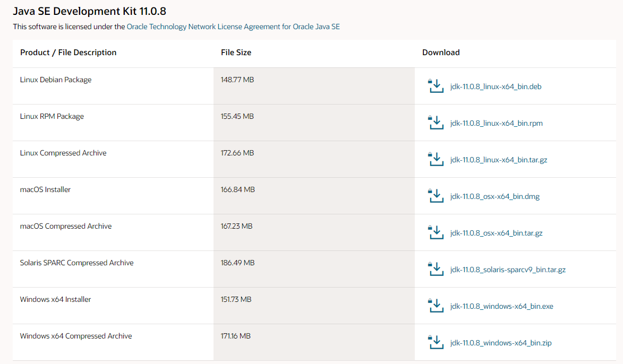The image size is (623, 364).
Task: Select the Solaris SPARC Compressed Archive label
Action: (76, 263)
